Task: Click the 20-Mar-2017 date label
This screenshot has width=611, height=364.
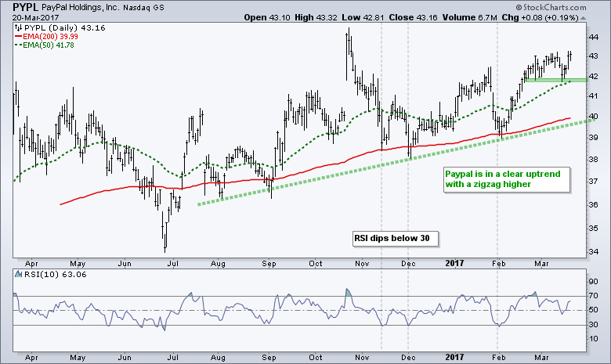Action: click(x=35, y=17)
